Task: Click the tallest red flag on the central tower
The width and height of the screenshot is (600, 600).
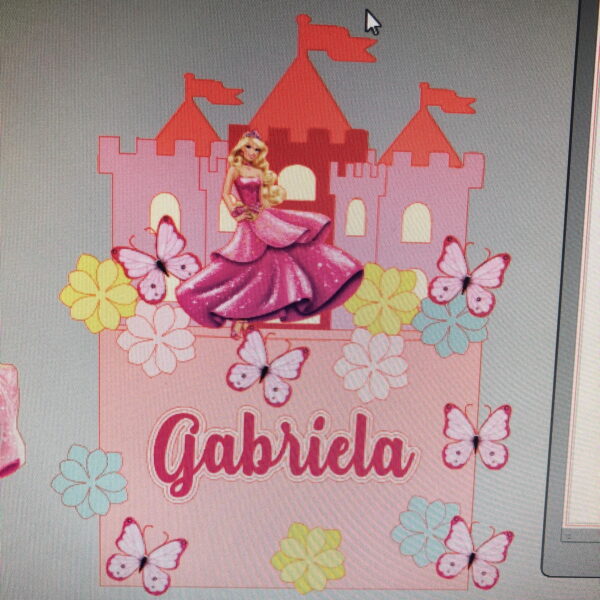Action: [337, 39]
